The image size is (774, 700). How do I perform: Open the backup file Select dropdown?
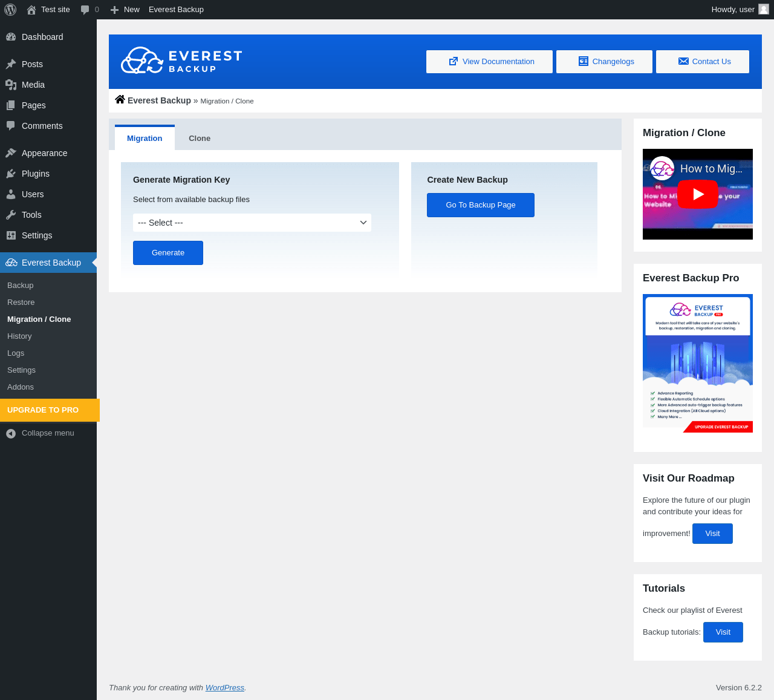(x=252, y=223)
